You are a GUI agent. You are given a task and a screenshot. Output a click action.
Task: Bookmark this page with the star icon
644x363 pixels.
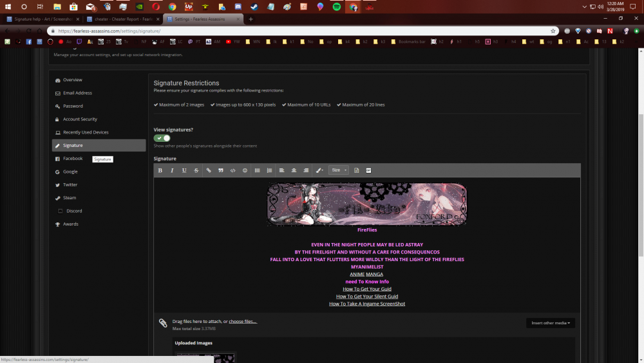(x=553, y=31)
